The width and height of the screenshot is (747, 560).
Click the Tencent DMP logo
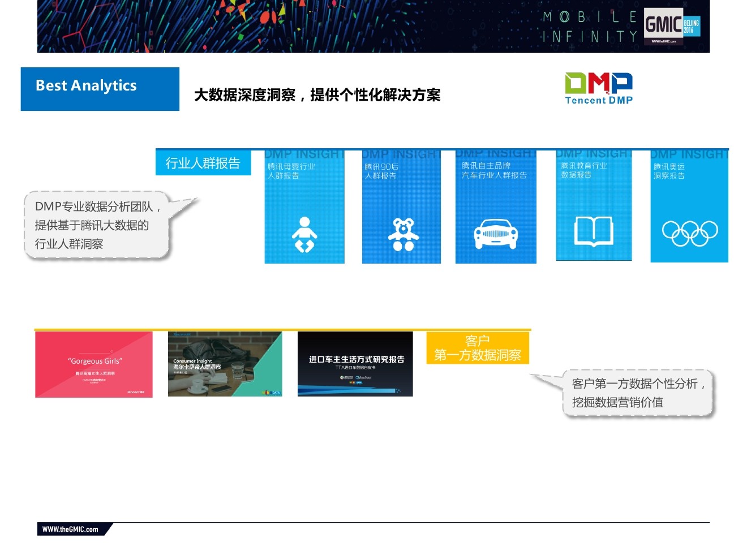(599, 89)
